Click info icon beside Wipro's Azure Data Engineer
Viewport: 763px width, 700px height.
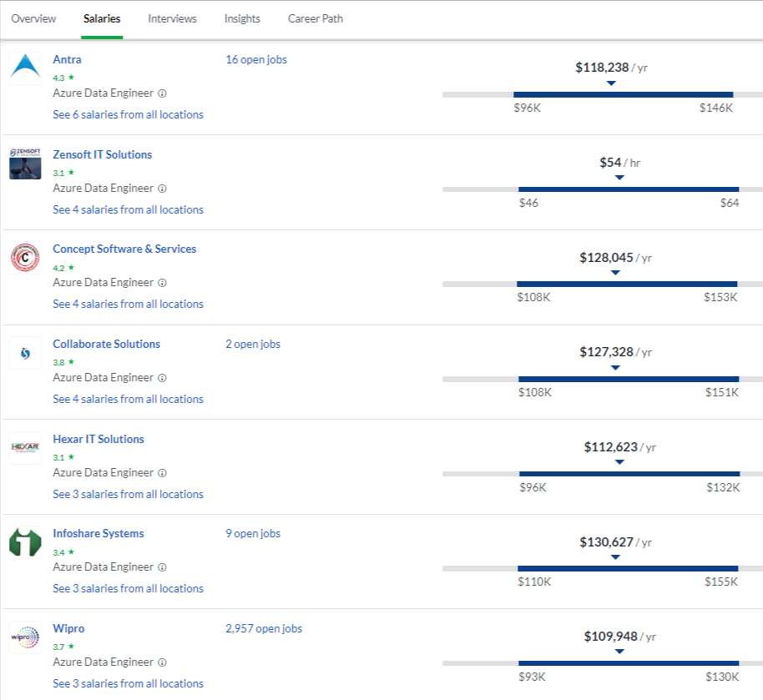162,662
